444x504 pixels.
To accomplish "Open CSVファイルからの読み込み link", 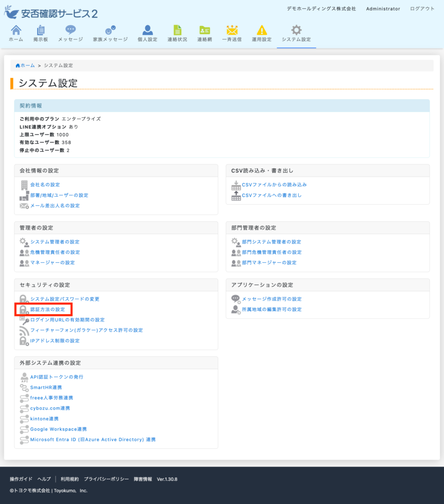I will point(274,185).
